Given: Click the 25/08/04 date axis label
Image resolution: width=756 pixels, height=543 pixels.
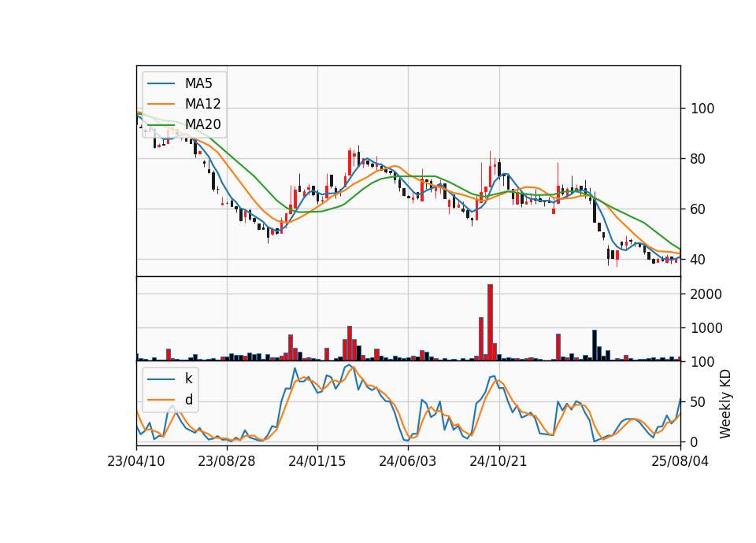Looking at the screenshot, I should point(680,461).
